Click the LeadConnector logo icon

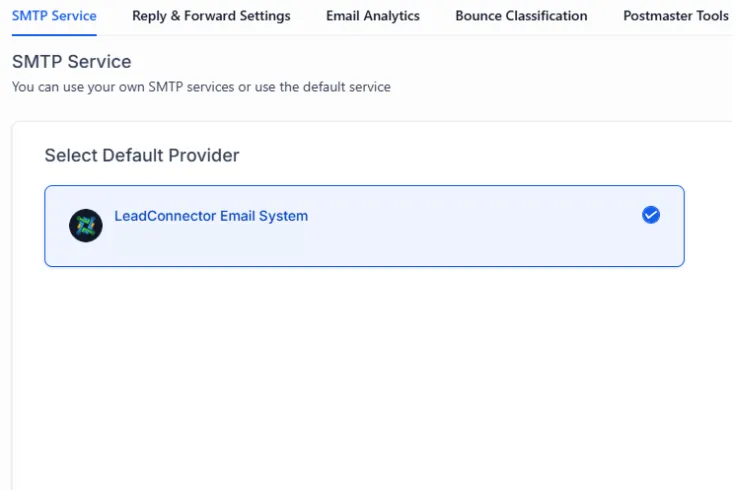(86, 225)
